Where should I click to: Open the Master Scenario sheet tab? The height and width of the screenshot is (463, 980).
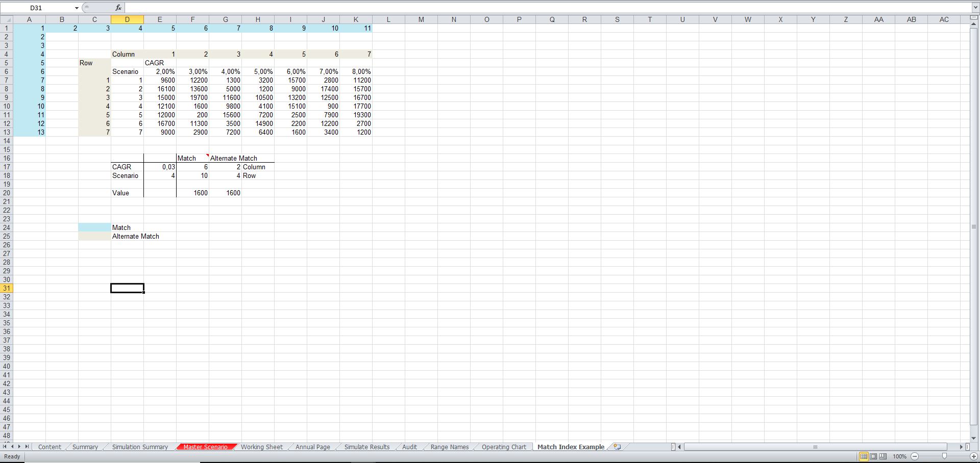[x=205, y=447]
